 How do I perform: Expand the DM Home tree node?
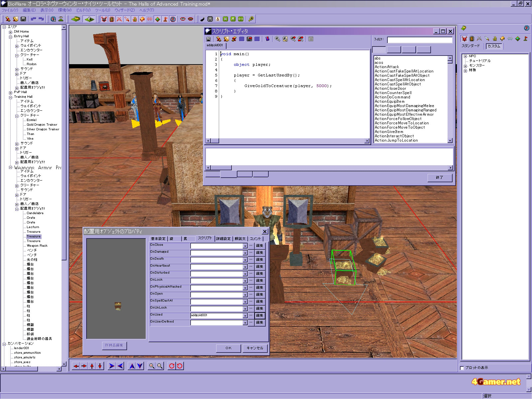click(x=11, y=32)
